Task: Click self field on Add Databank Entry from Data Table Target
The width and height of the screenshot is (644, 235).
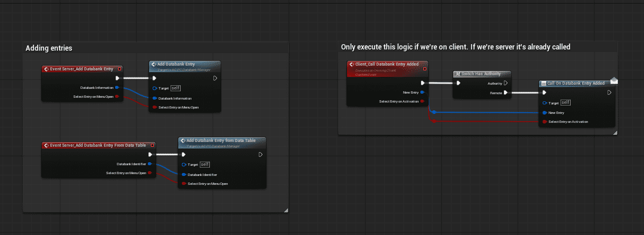Action: tap(205, 165)
